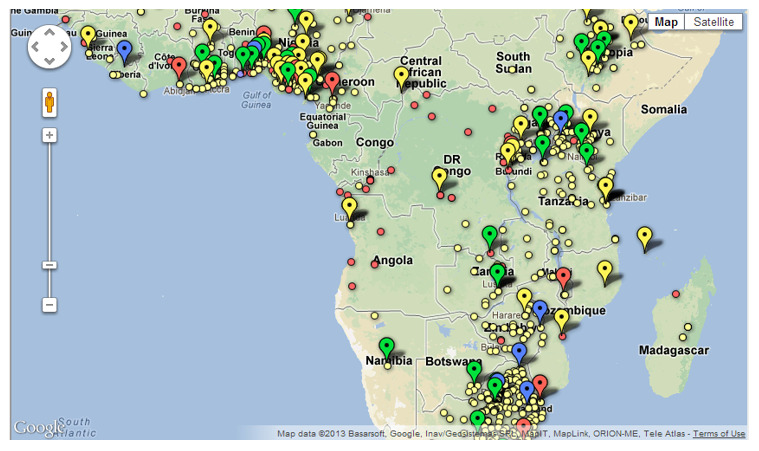Open the yellow marker at Luanda
The width and height of the screenshot is (759, 451).
pyautogui.click(x=349, y=207)
